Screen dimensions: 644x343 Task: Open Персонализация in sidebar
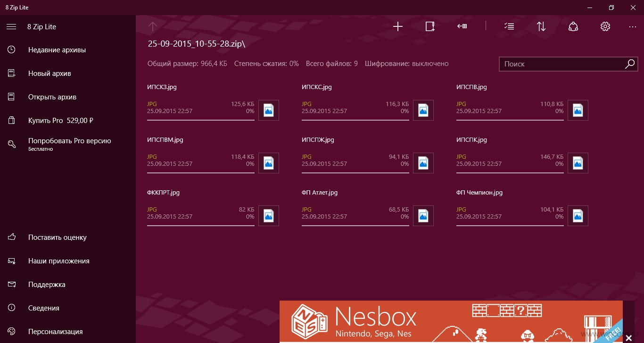tap(68, 332)
